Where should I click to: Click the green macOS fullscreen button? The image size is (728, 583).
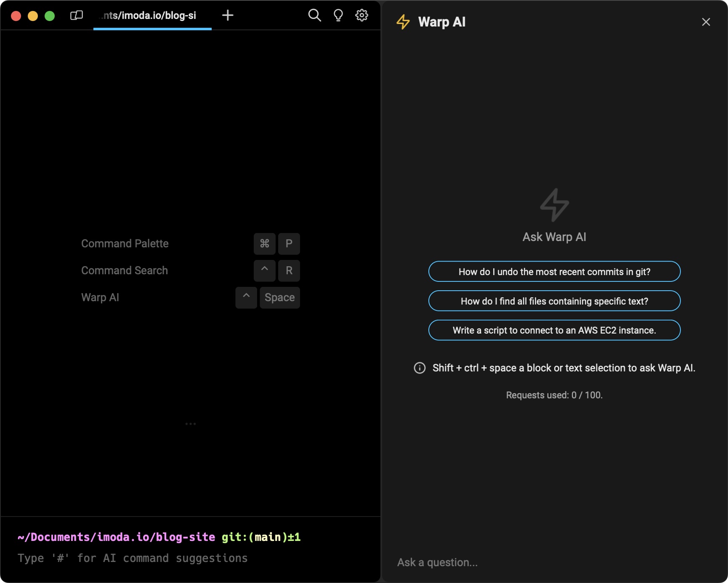coord(50,16)
